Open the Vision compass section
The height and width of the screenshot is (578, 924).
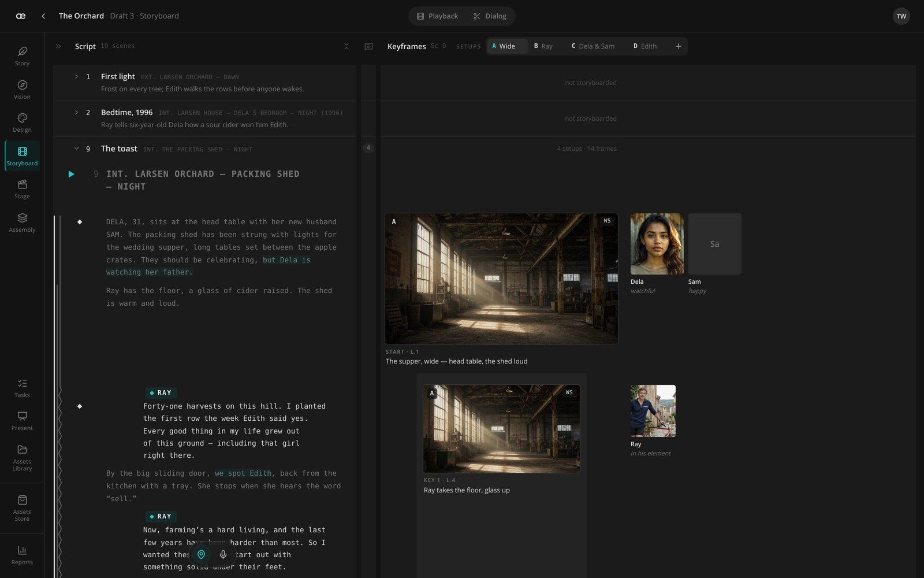point(22,90)
